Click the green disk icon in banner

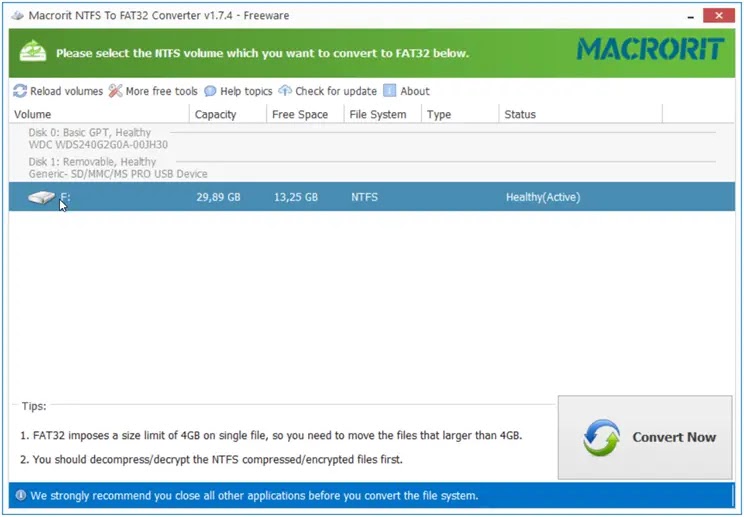(33, 51)
